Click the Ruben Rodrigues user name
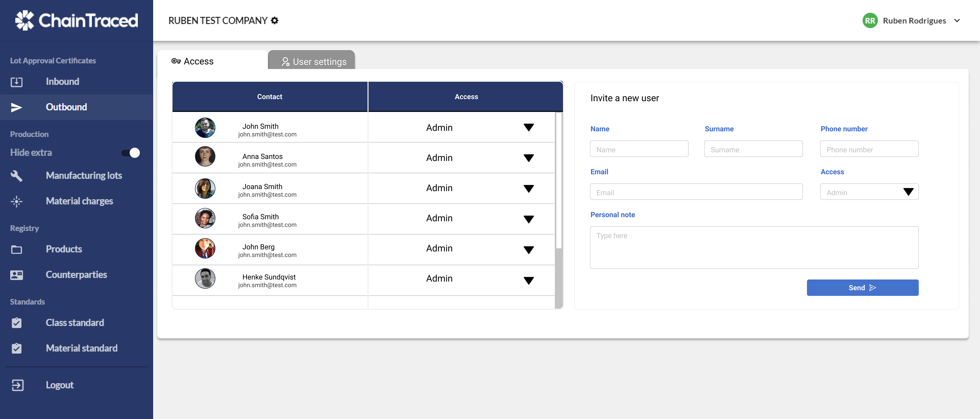This screenshot has height=419, width=980. 914,21
